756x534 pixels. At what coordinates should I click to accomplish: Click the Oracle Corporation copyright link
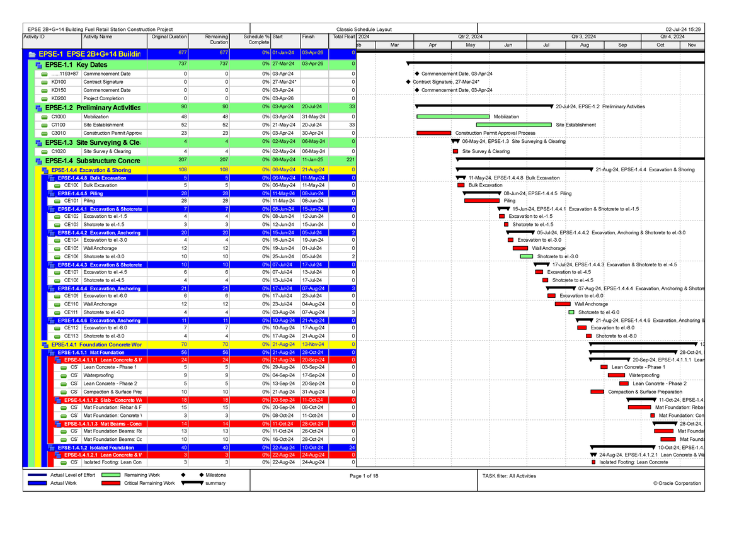point(677,483)
